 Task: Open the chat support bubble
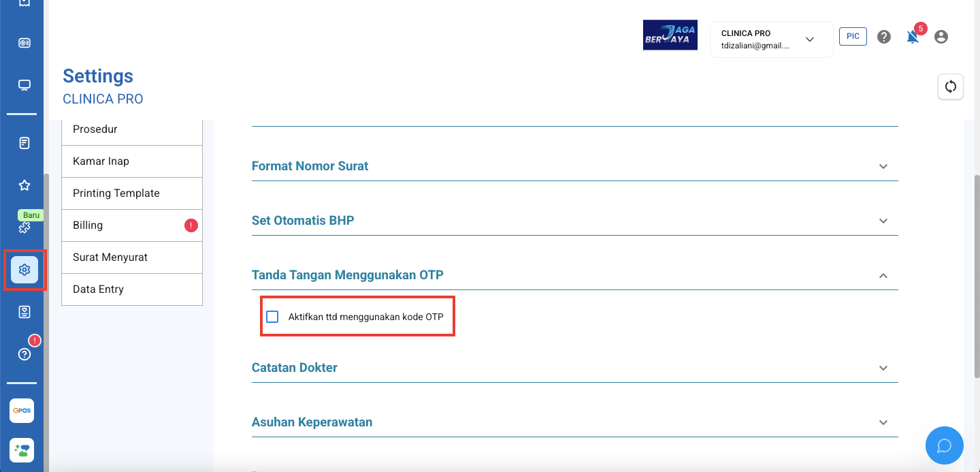pos(945,445)
